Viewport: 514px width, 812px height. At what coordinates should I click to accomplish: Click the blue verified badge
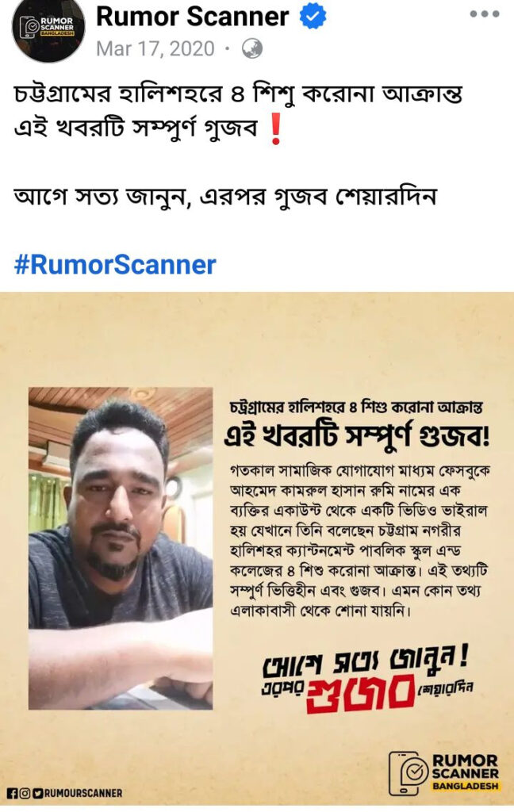[x=313, y=17]
